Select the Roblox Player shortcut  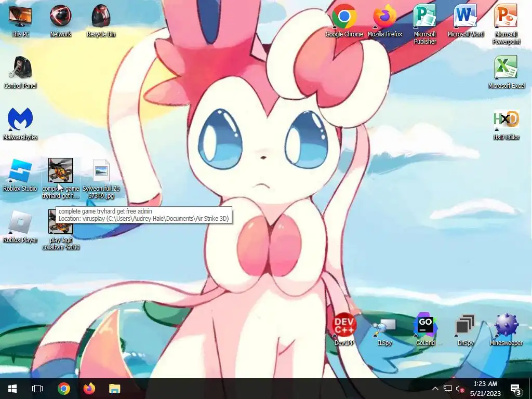20,227
